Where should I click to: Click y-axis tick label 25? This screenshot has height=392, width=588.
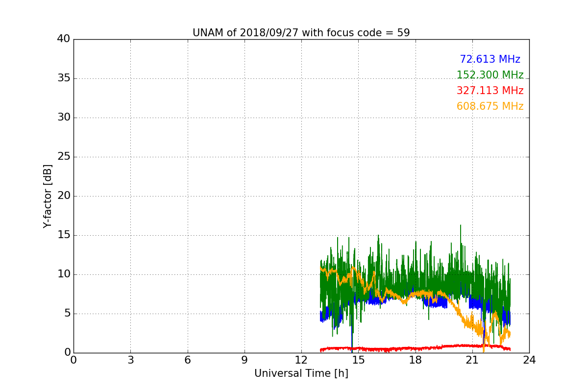(64, 157)
